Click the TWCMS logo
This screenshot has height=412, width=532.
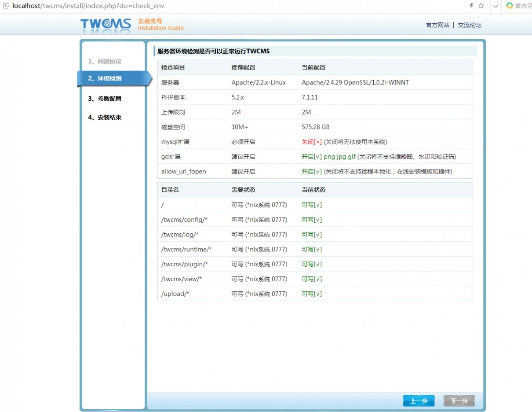pyautogui.click(x=106, y=24)
